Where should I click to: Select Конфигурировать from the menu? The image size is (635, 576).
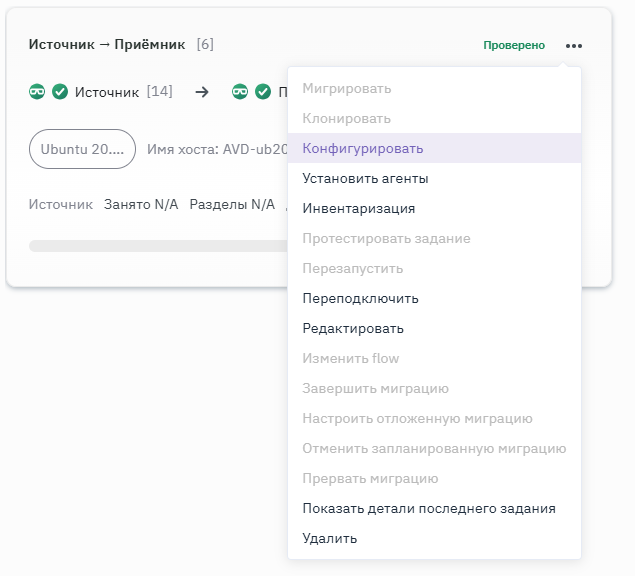pos(363,148)
